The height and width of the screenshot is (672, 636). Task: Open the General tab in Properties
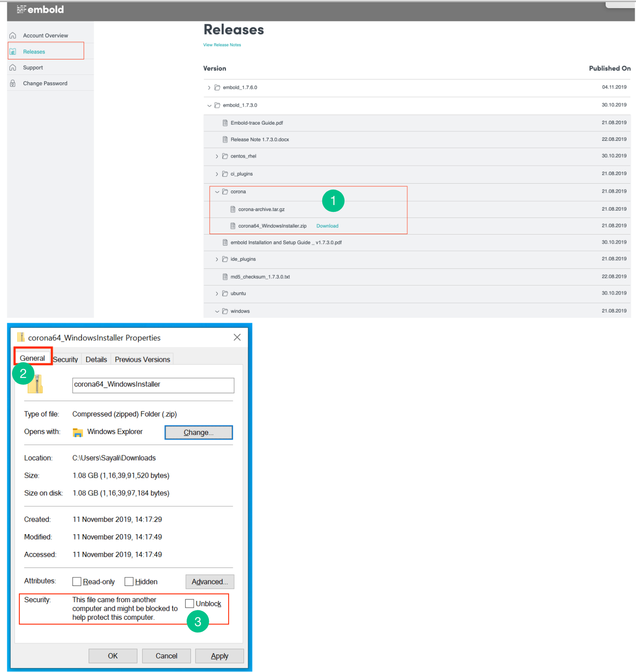point(33,358)
